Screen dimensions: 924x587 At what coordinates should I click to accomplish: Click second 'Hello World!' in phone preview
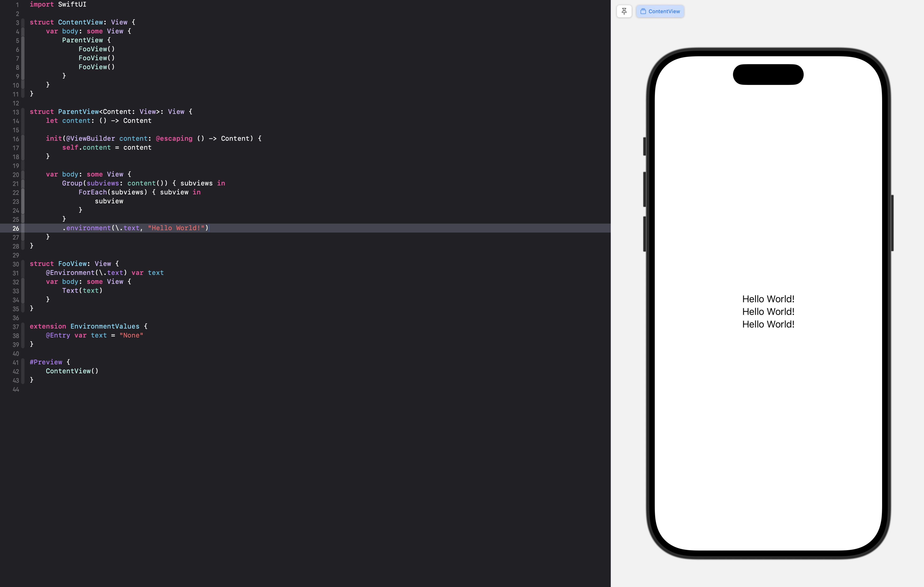click(768, 312)
